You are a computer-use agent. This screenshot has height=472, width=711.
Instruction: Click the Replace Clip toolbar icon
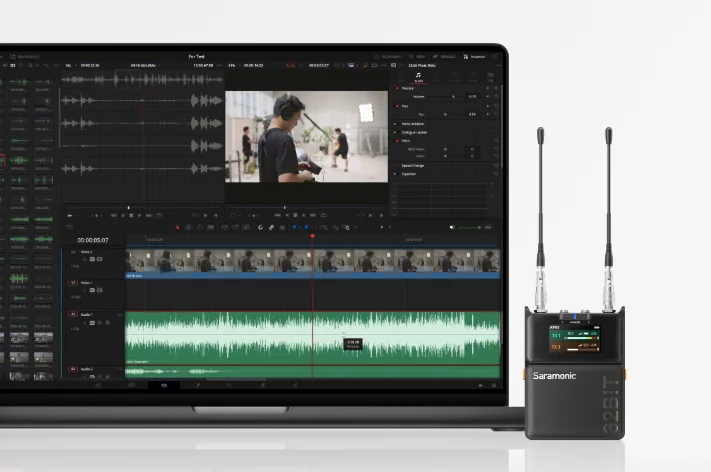tap(246, 227)
